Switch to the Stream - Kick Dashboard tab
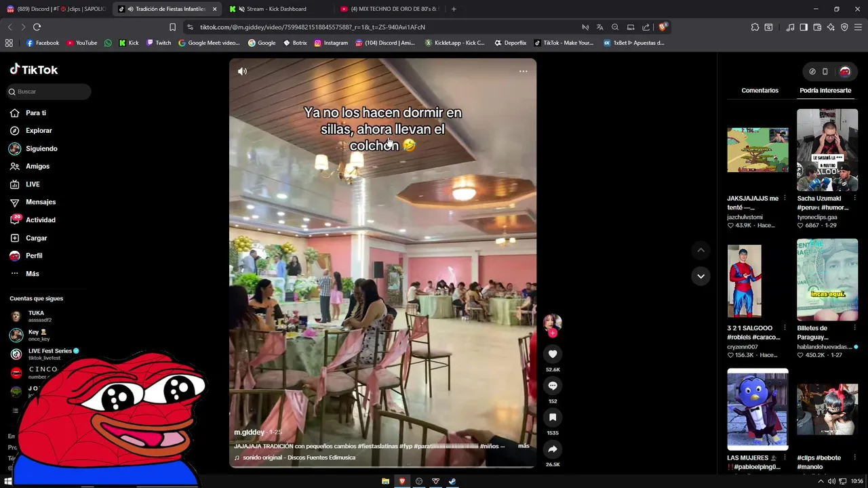Image resolution: width=868 pixels, height=488 pixels. click(x=276, y=9)
